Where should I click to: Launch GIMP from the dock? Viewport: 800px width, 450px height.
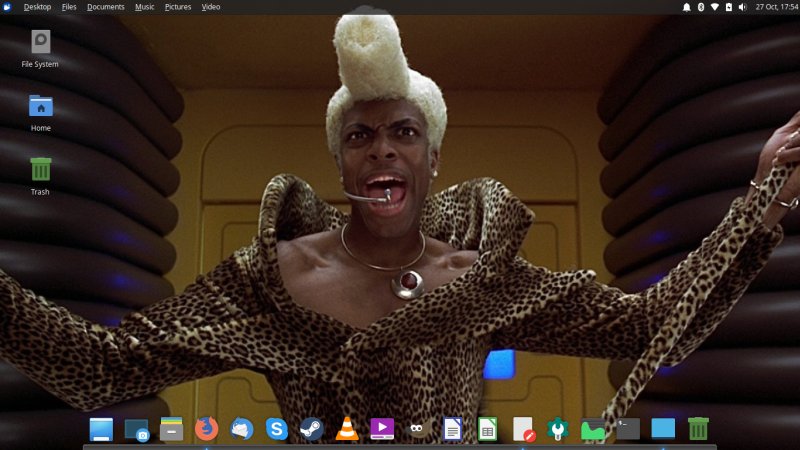417,429
